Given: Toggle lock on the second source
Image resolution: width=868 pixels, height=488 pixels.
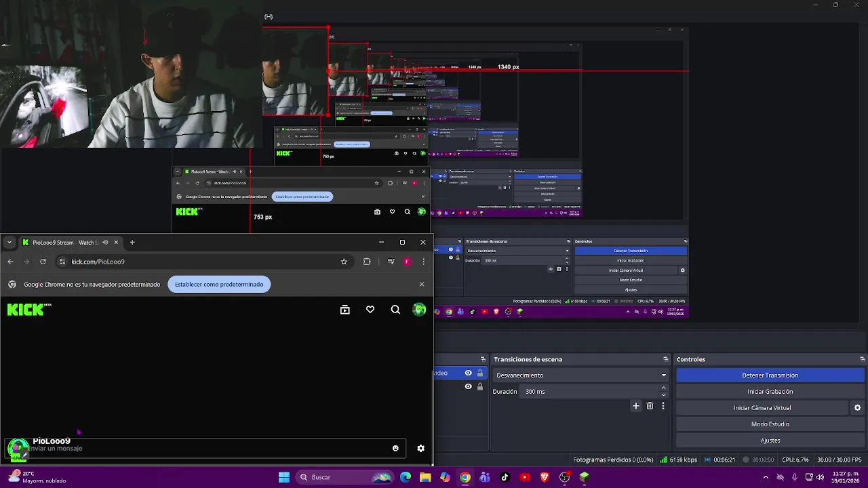Looking at the screenshot, I should pyautogui.click(x=480, y=386).
